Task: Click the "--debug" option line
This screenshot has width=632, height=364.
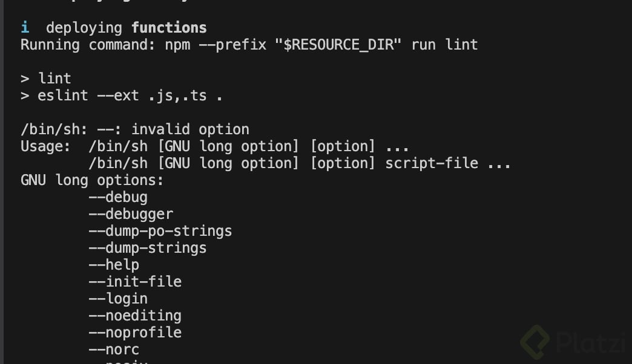Action: tap(118, 197)
